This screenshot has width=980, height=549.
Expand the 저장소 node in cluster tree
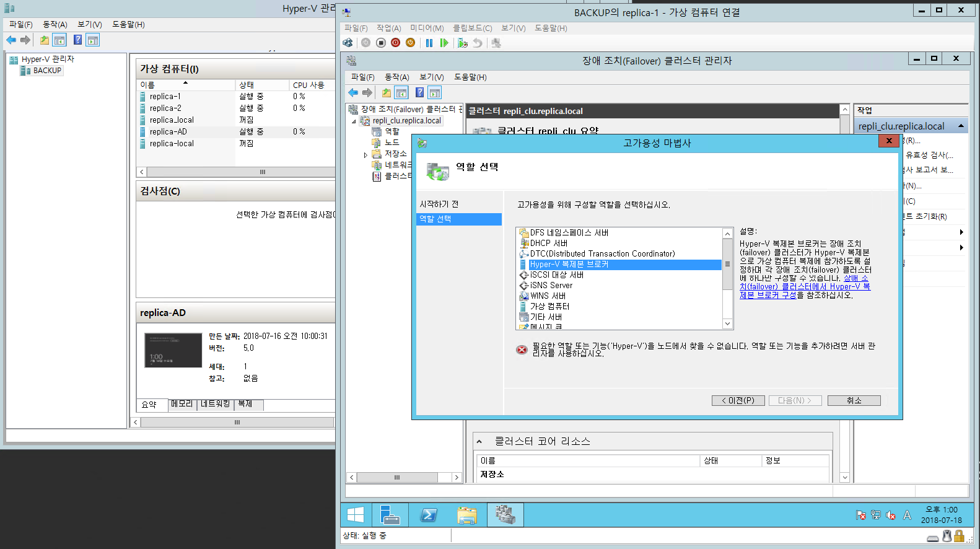click(x=365, y=155)
